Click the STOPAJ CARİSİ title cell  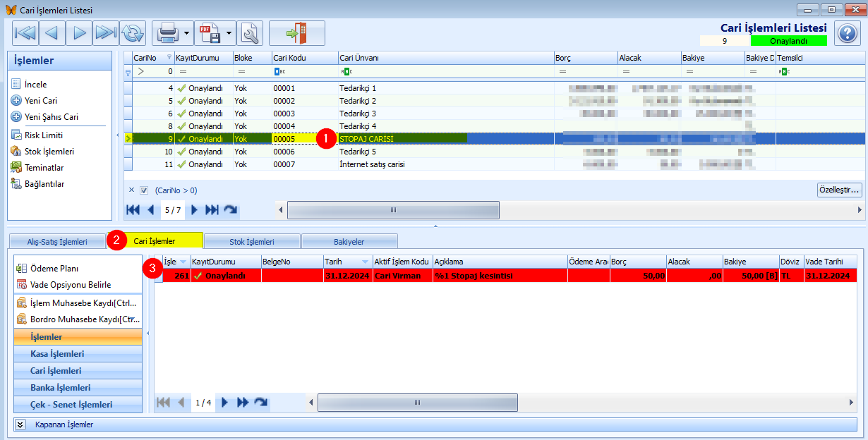pos(445,139)
